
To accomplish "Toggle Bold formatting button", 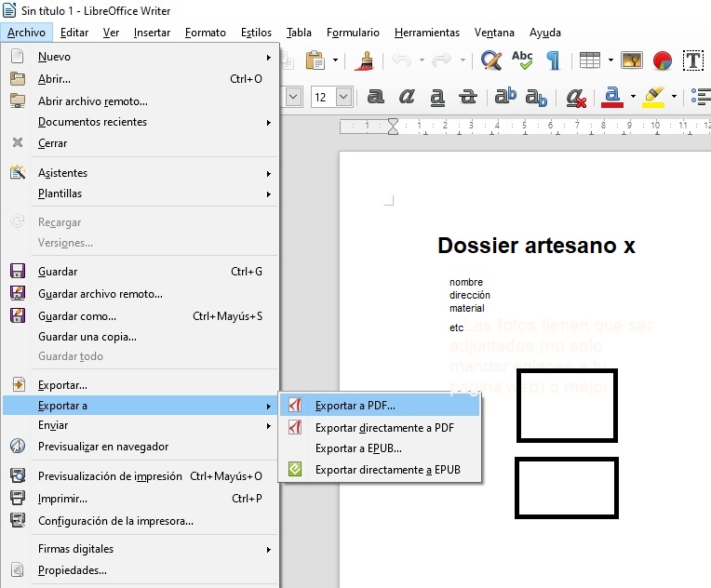I will [375, 96].
